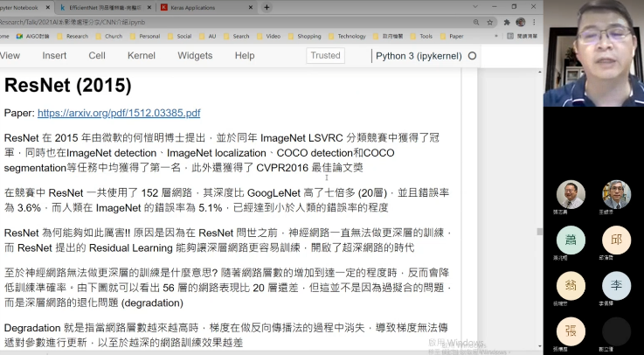Expand the tab search chevron
Image resolution: width=644 pixels, height=355 pixels.
(x=474, y=6)
